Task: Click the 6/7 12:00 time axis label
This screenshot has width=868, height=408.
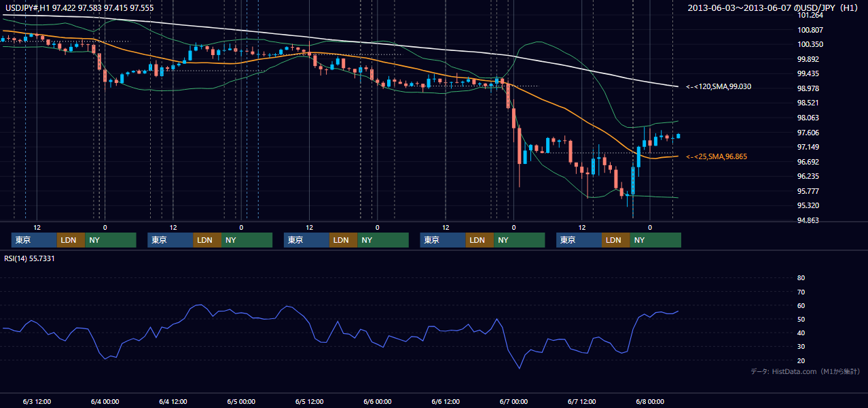Action: tap(581, 401)
